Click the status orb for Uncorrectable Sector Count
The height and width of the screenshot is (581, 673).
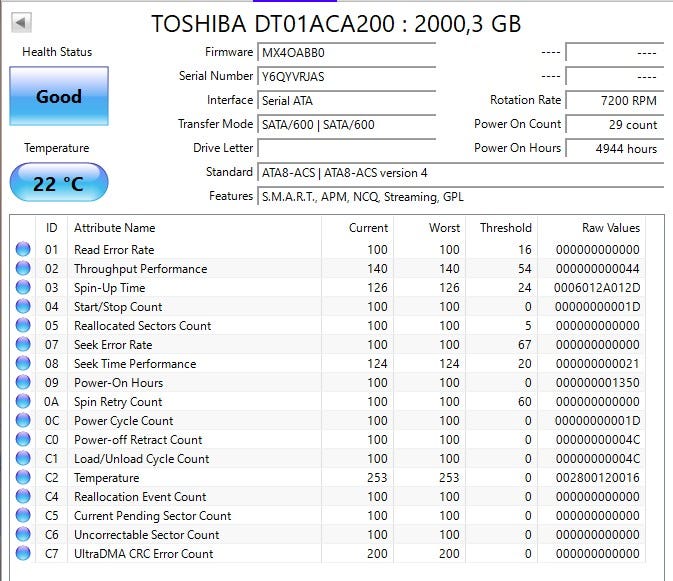click(23, 534)
